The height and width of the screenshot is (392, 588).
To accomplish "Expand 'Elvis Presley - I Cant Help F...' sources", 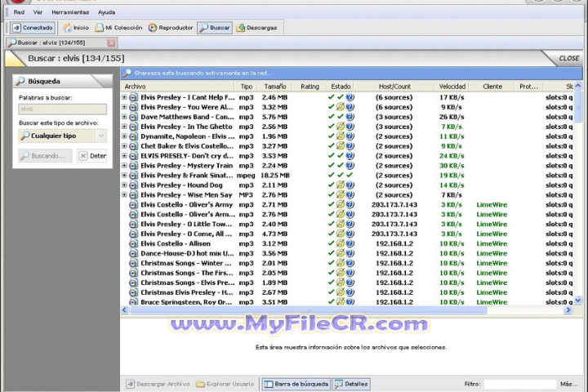I will (x=124, y=97).
